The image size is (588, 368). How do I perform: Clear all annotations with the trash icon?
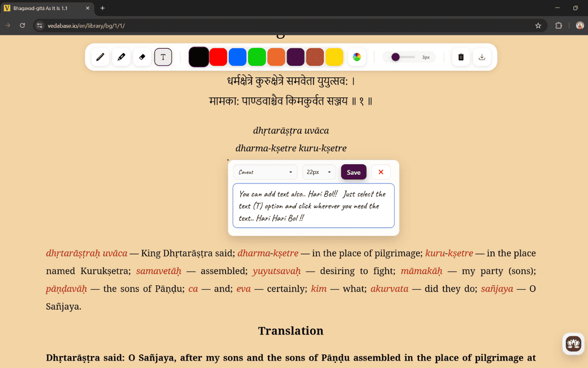click(461, 57)
